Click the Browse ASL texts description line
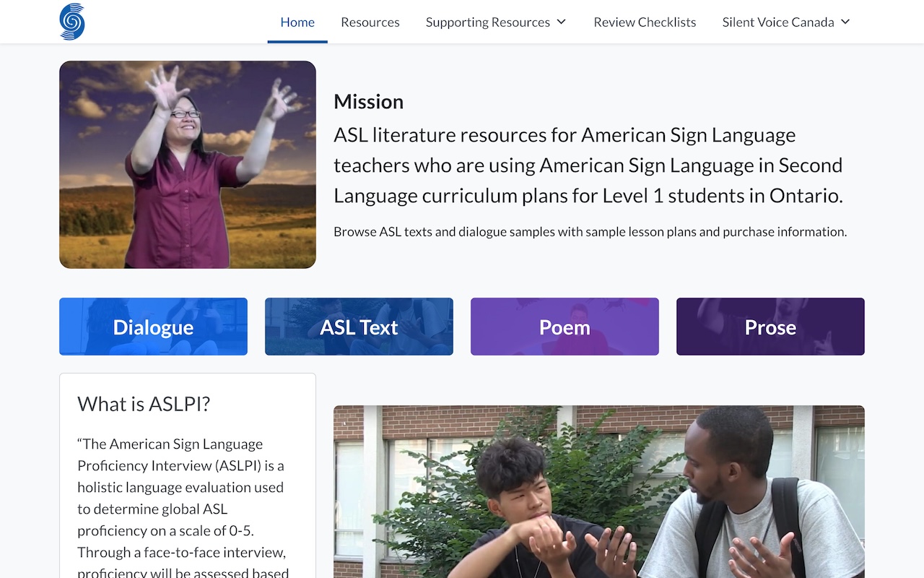The image size is (924, 578). [x=590, y=232]
